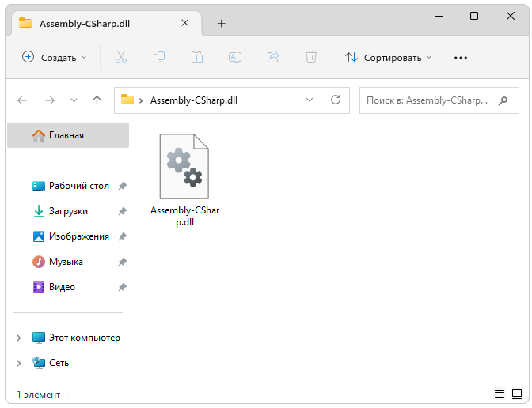Click the address bar folder icon
Image resolution: width=532 pixels, height=408 pixels.
[x=127, y=100]
